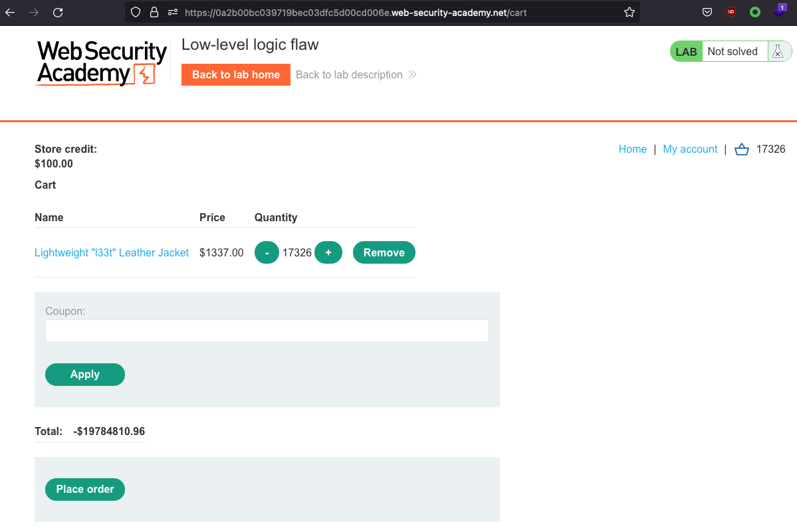Apply the coupon code
This screenshot has width=797, height=532.
pyautogui.click(x=84, y=375)
